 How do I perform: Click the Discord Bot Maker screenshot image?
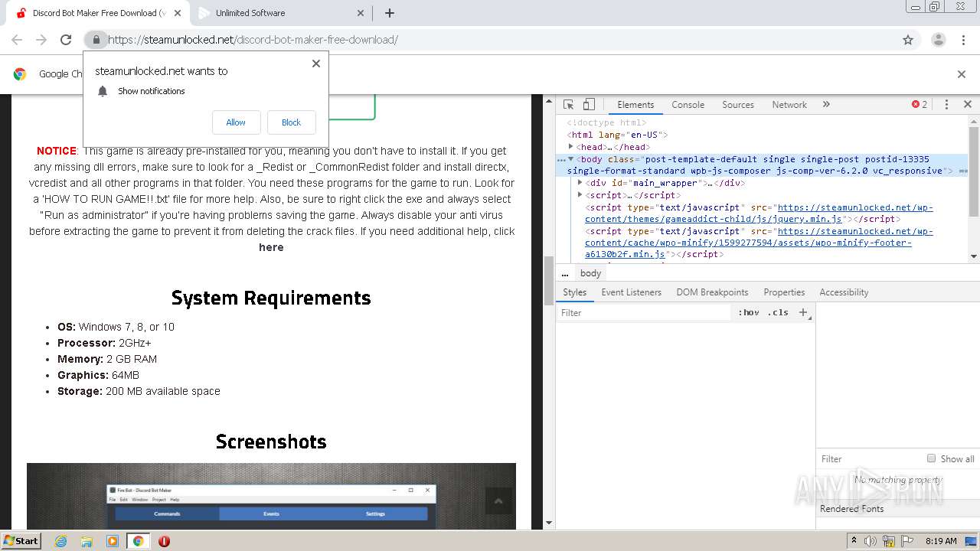point(271,496)
